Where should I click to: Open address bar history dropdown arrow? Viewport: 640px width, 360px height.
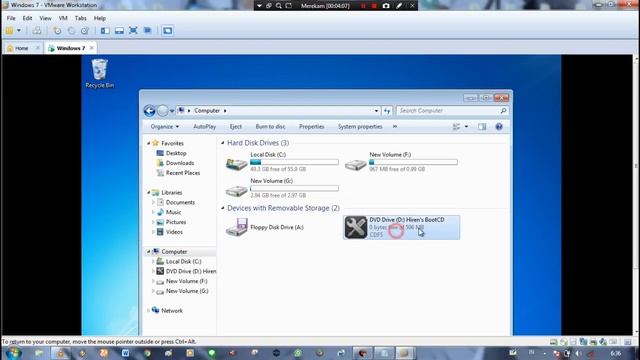tap(376, 111)
